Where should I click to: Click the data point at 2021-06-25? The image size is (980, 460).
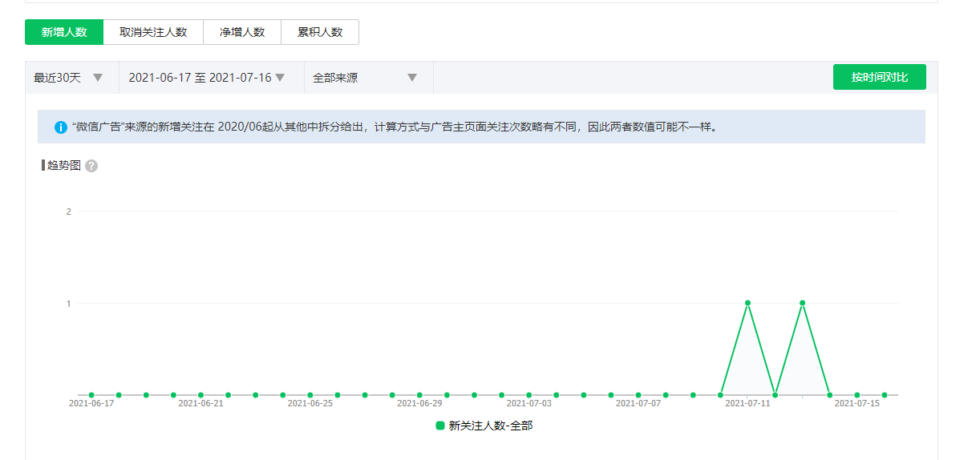tap(310, 395)
